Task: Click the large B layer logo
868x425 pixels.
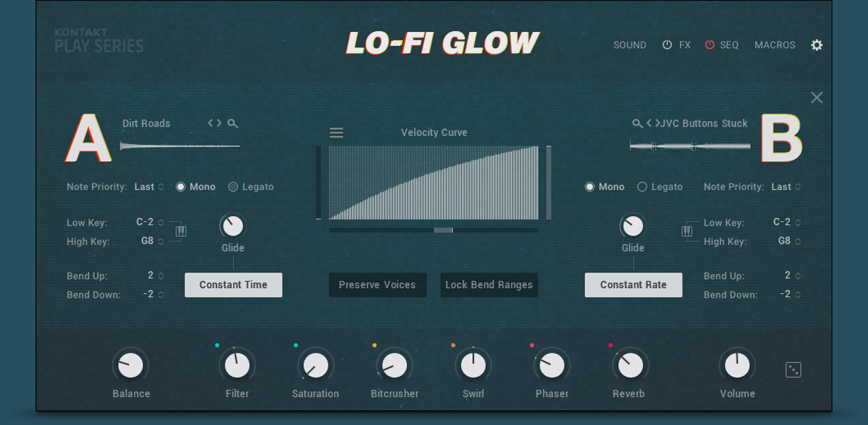Action: tap(781, 138)
